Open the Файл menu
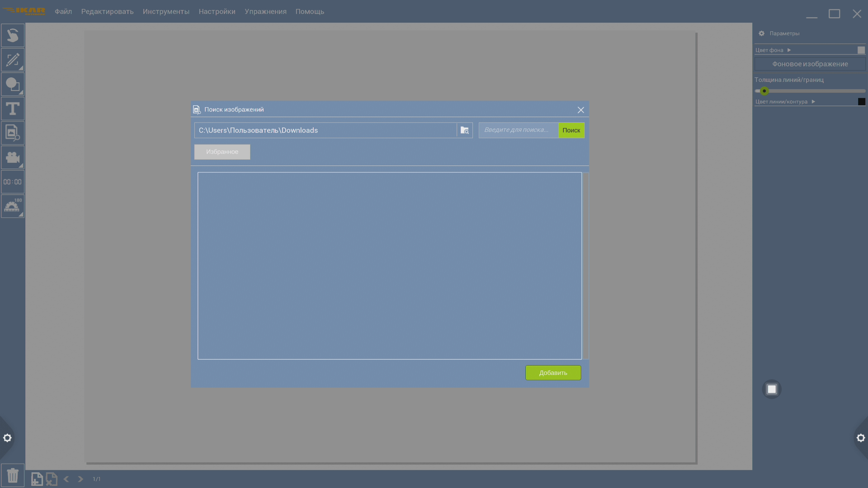 pyautogui.click(x=63, y=11)
